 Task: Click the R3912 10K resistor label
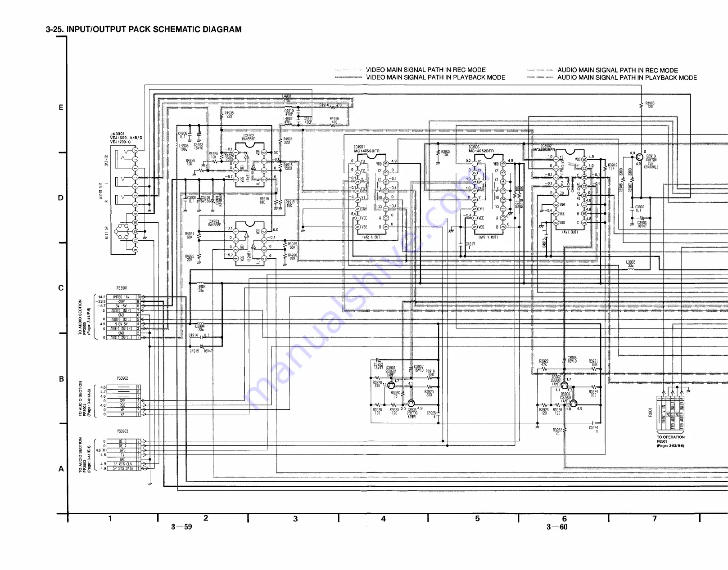click(x=613, y=167)
